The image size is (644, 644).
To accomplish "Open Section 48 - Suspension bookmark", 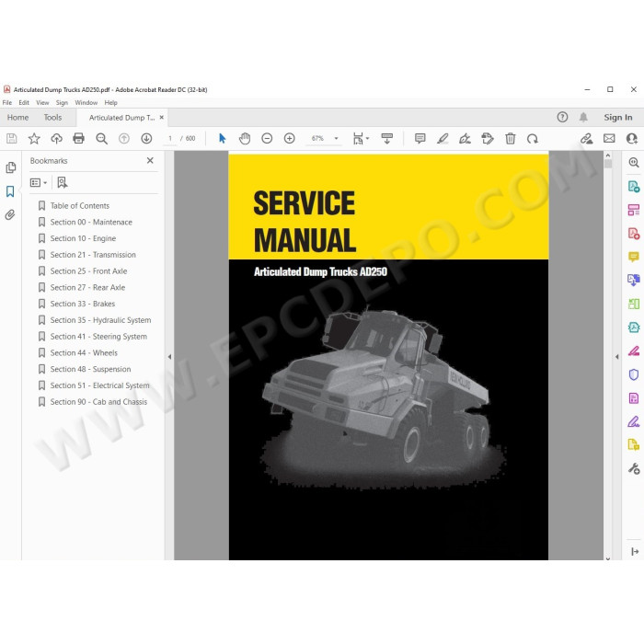I will tap(90, 369).
